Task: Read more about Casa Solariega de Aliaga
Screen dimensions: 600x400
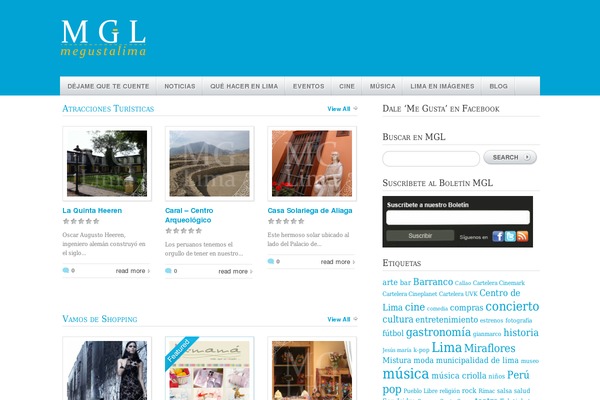Action: pyautogui.click(x=338, y=262)
